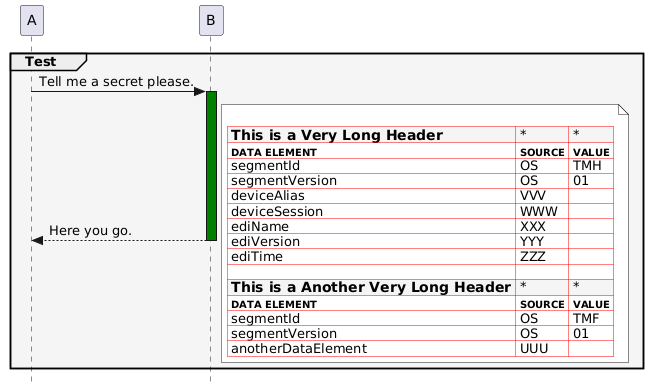Click reply message 'Here you go.'
Viewport: 648px width, 391px height.
[x=90, y=230]
